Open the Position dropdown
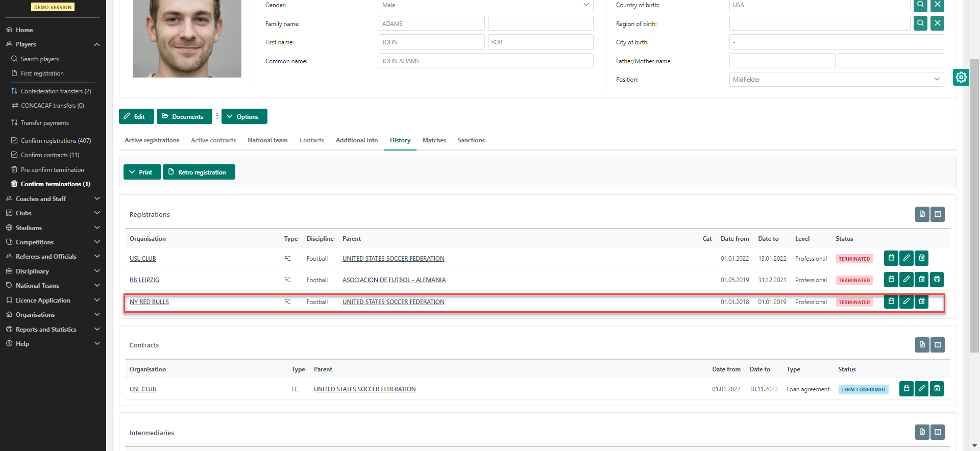Image resolution: width=980 pixels, height=451 pixels. (x=836, y=80)
